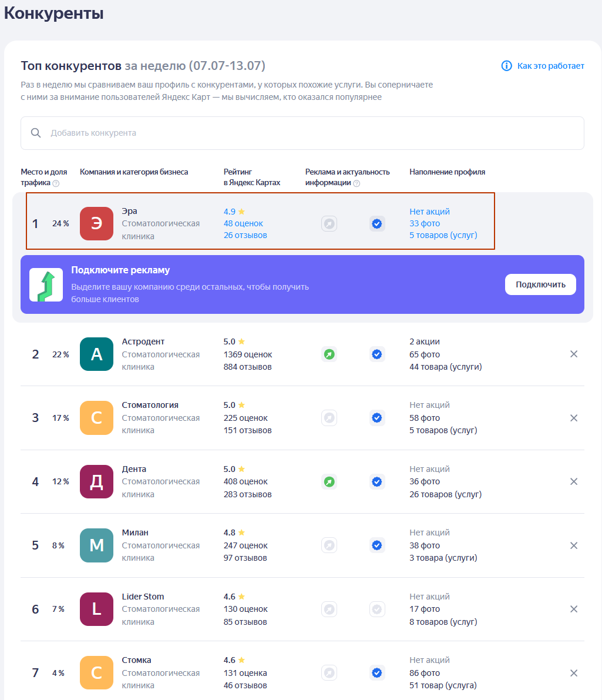
Task: Click company name Дента
Action: tap(134, 469)
